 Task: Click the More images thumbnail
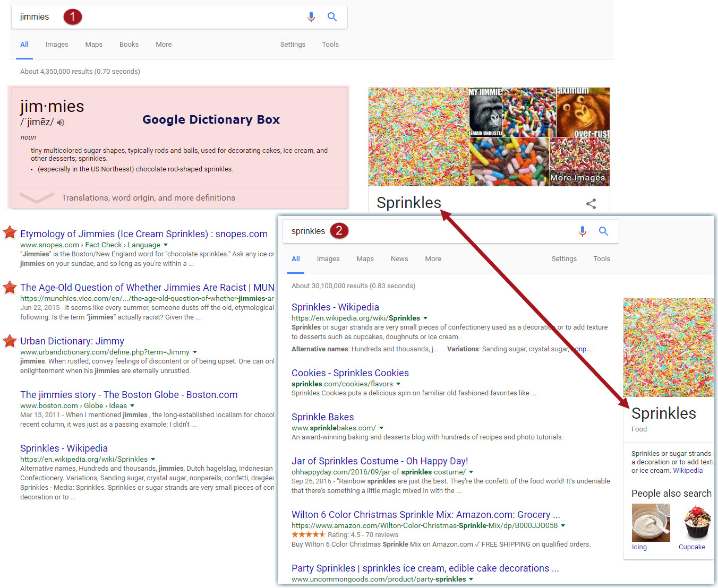point(579,162)
